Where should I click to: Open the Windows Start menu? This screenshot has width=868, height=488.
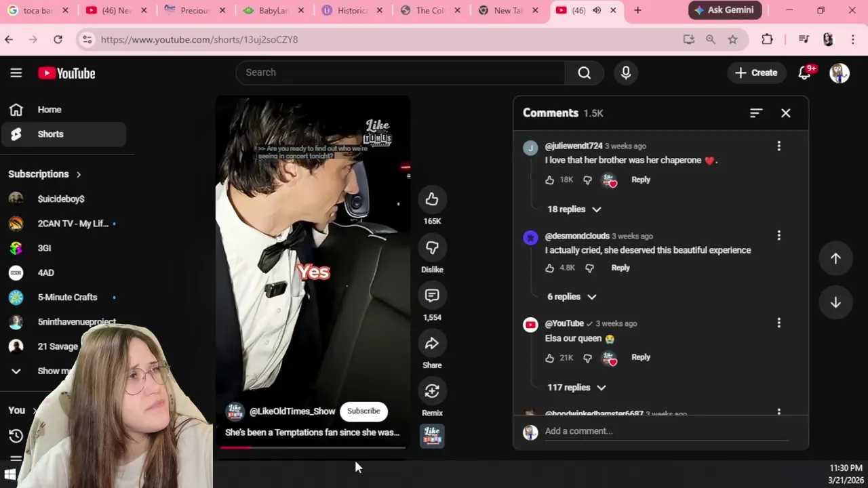(x=10, y=474)
